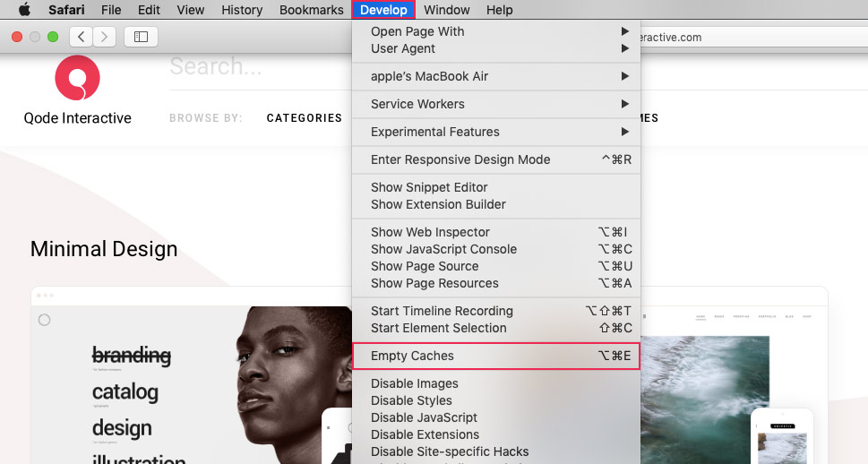This screenshot has height=464, width=868.
Task: Open the Edit menu
Action: 149,10
